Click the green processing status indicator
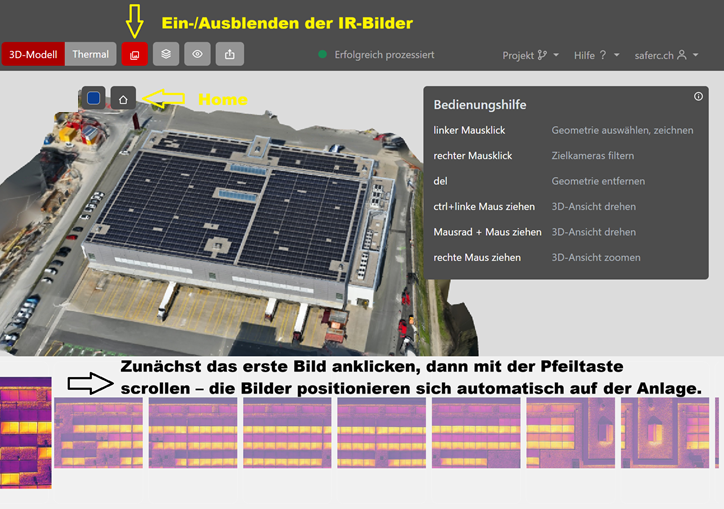The width and height of the screenshot is (724, 509). pyautogui.click(x=322, y=55)
